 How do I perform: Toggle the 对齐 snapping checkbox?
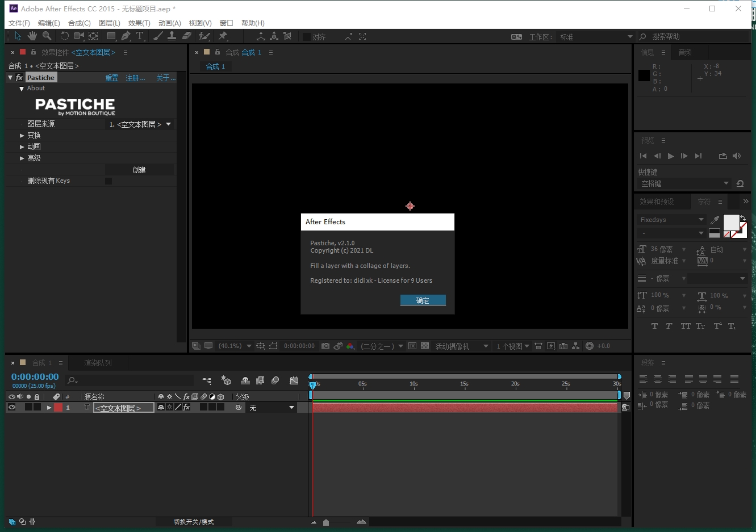(307, 37)
